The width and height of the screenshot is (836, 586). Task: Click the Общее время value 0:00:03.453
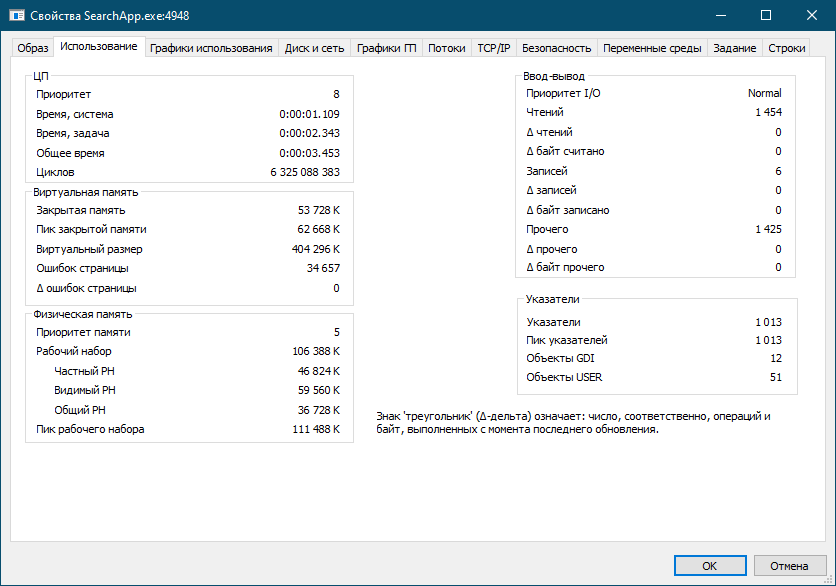click(309, 153)
